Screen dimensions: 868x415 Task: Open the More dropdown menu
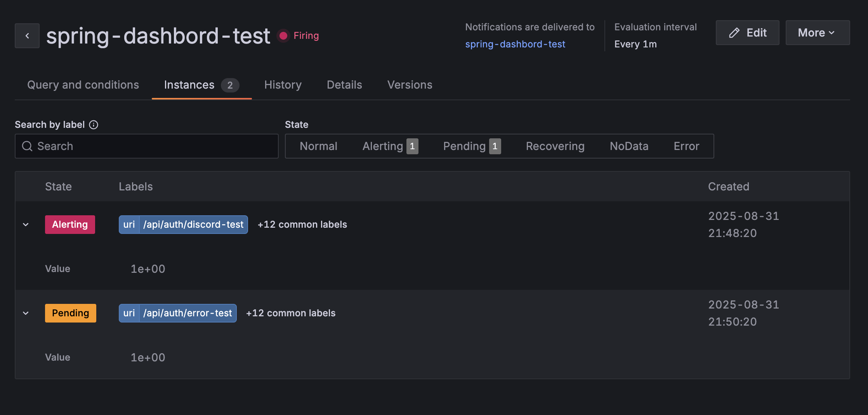point(817,33)
